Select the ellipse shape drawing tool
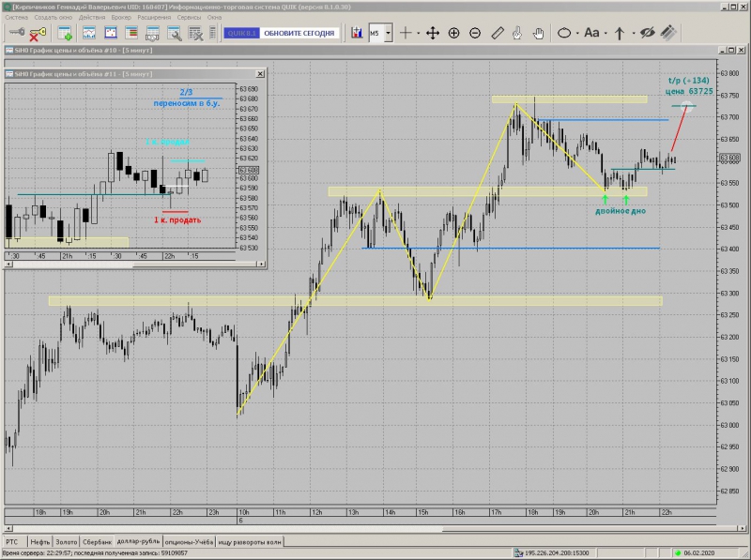Screen dimensions: 751x560 (564, 33)
